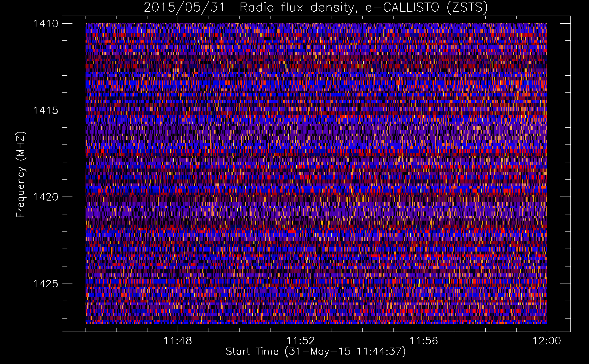Click the 11:48 time tick label

click(178, 341)
